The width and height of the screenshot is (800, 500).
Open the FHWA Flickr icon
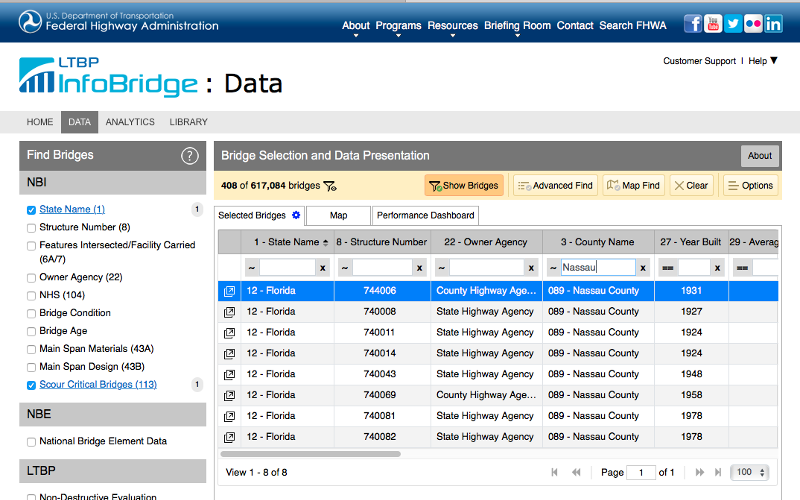753,24
